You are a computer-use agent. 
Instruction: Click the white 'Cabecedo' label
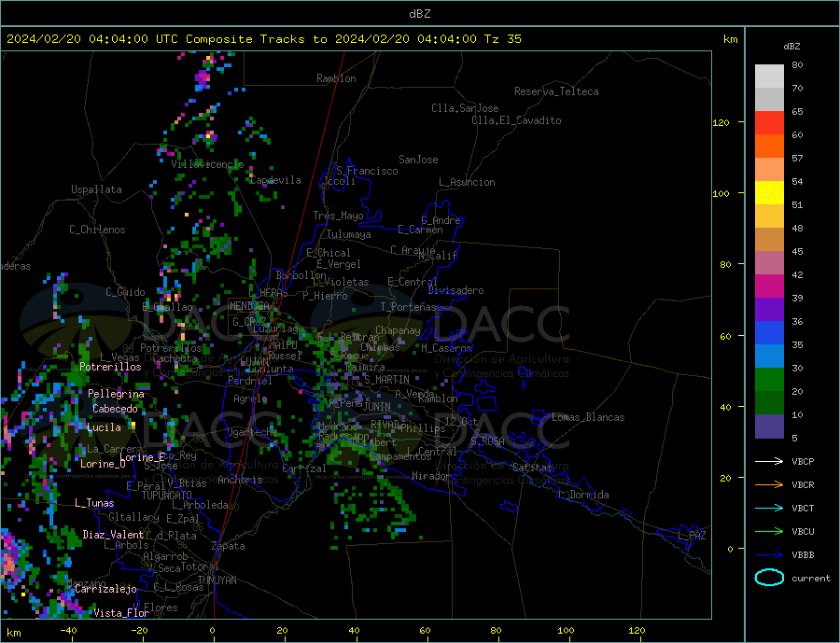click(x=115, y=410)
